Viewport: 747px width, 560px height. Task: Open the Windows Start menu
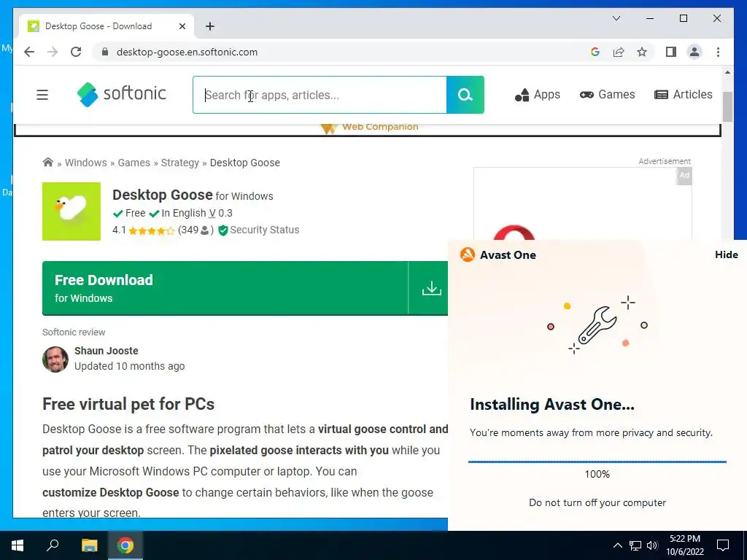point(18,545)
